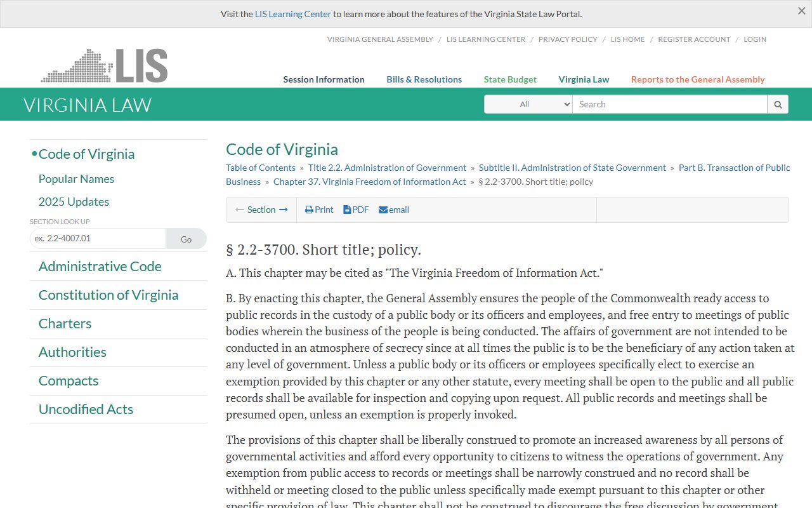Viewport: 812px width, 508px height.
Task: Go to the previous section arrow
Action: coord(240,210)
